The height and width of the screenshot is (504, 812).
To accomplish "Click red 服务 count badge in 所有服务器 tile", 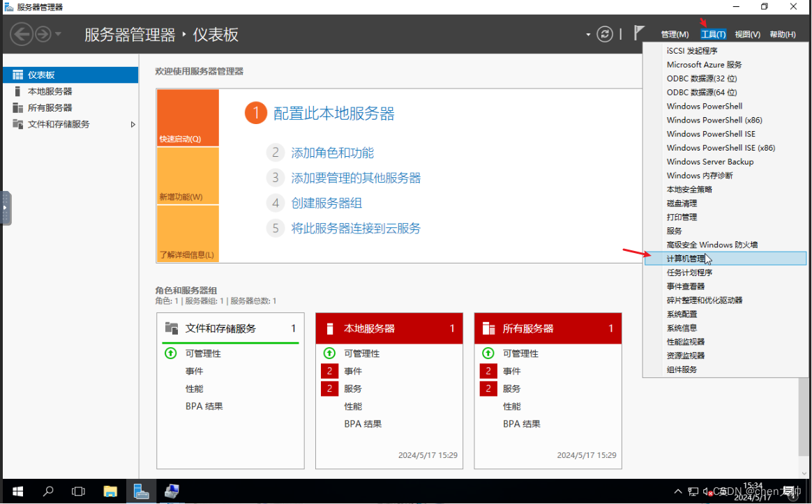I will 488,388.
